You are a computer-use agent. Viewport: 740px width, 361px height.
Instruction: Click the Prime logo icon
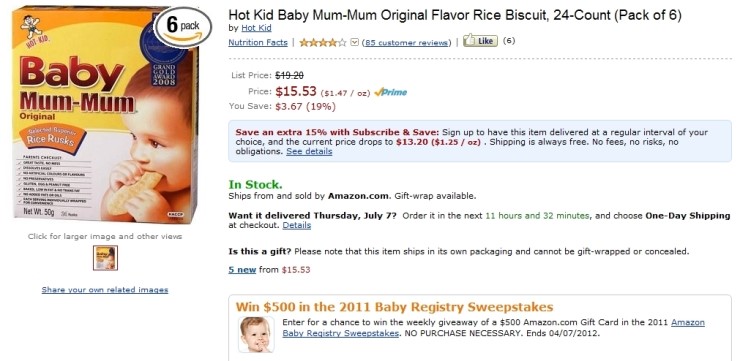click(390, 92)
